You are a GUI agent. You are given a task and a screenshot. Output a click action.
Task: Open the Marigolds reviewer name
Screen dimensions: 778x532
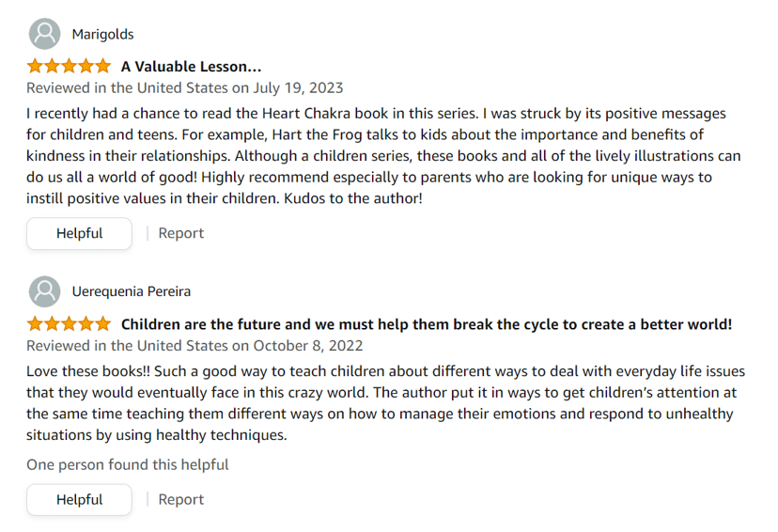(102, 34)
